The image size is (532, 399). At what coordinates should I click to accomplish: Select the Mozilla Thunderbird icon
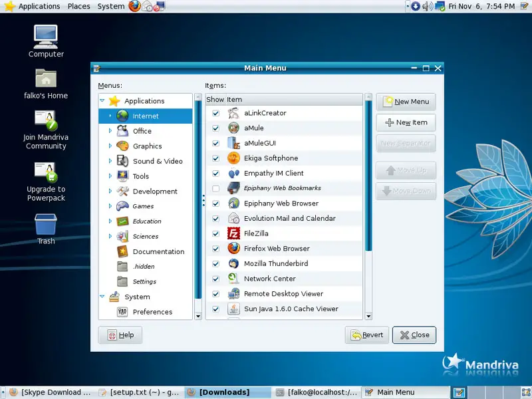233,263
